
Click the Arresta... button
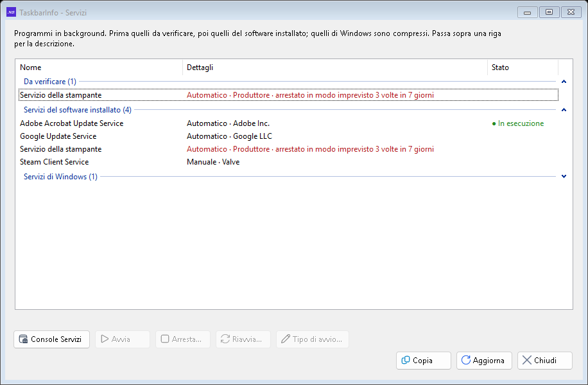tap(183, 339)
